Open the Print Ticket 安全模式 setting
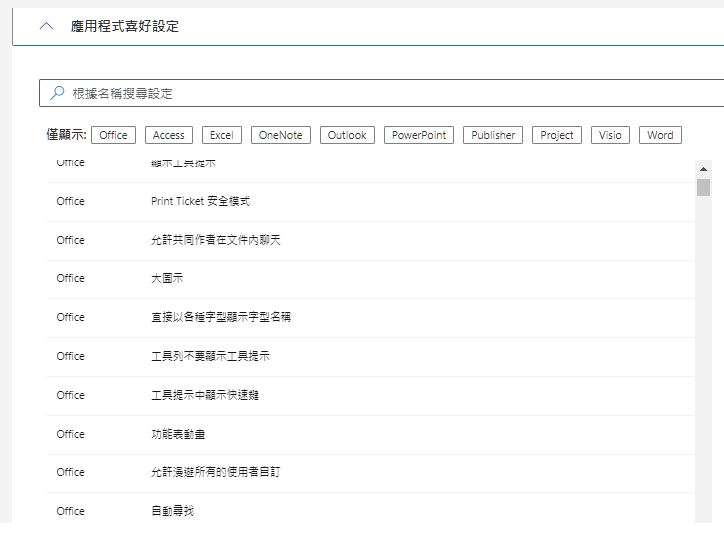Viewport: 724px width, 535px height. point(200,201)
